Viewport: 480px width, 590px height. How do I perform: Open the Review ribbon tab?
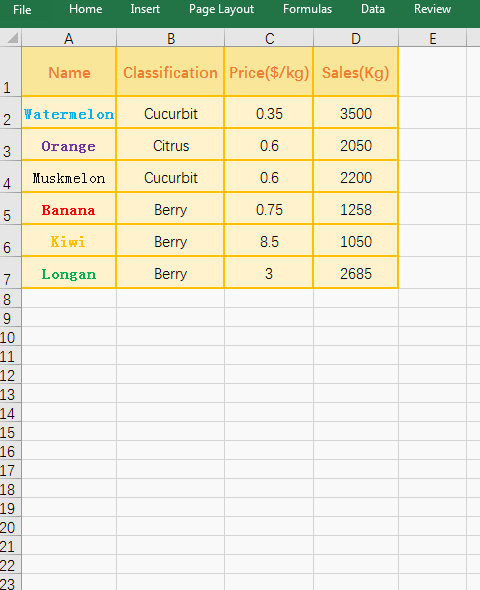pos(432,9)
